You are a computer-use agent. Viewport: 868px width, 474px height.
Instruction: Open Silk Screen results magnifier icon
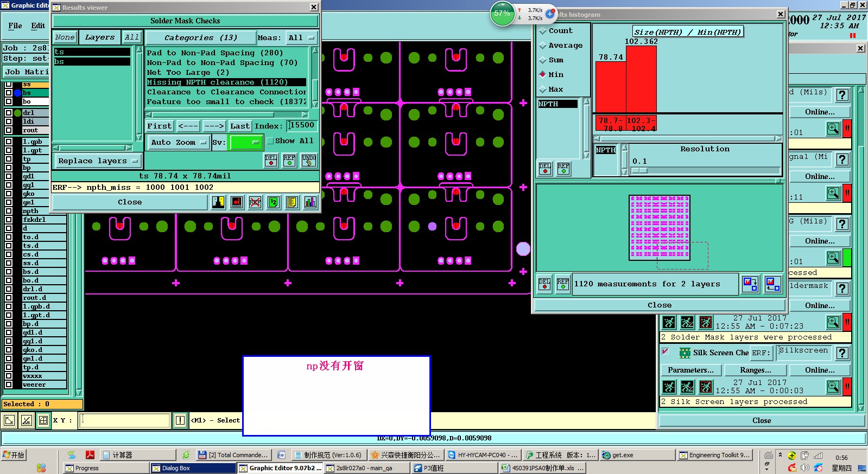(x=833, y=387)
